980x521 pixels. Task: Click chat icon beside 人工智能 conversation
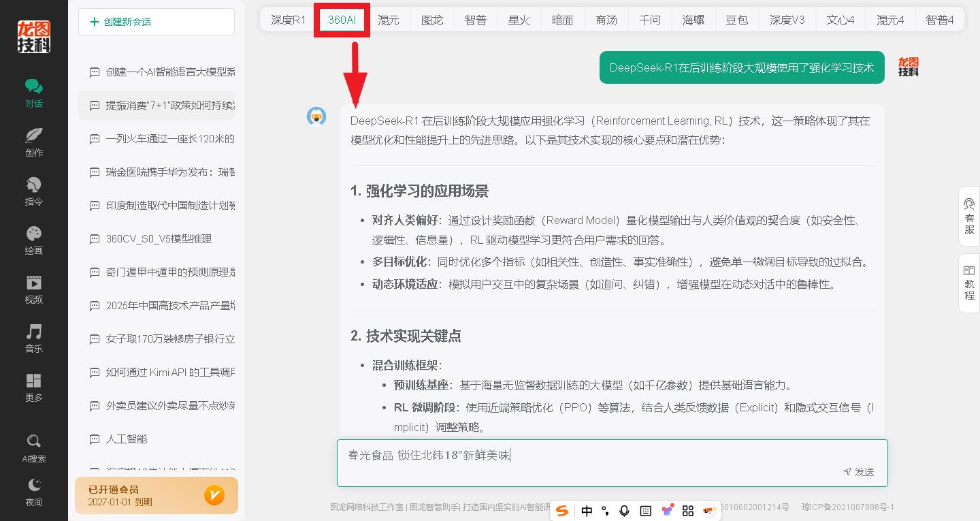point(95,439)
